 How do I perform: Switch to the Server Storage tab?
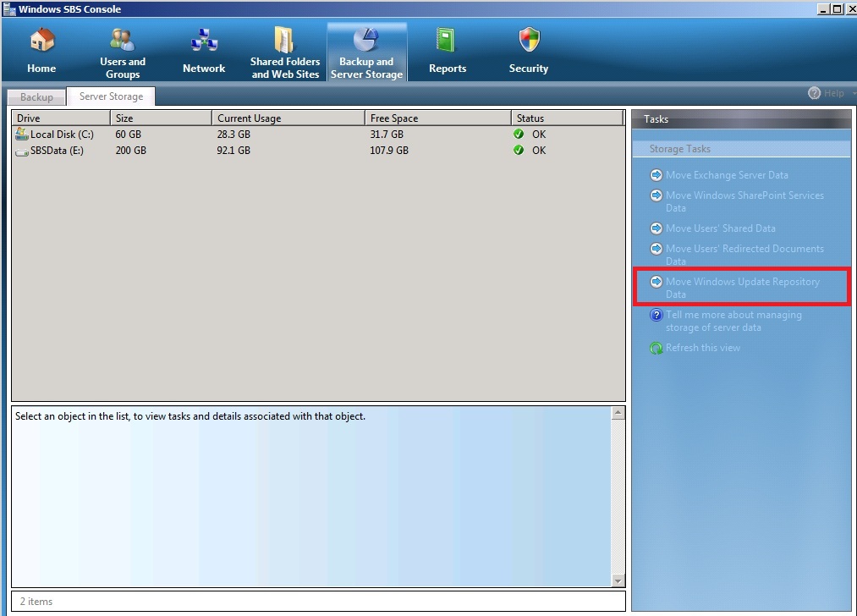point(111,96)
